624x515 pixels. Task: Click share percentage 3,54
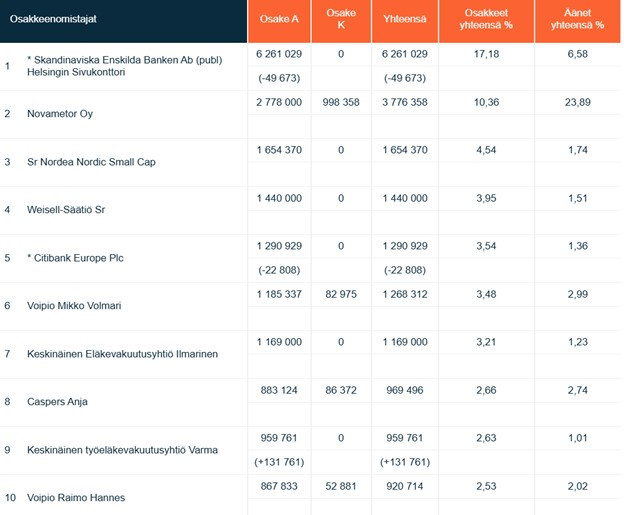click(x=486, y=246)
